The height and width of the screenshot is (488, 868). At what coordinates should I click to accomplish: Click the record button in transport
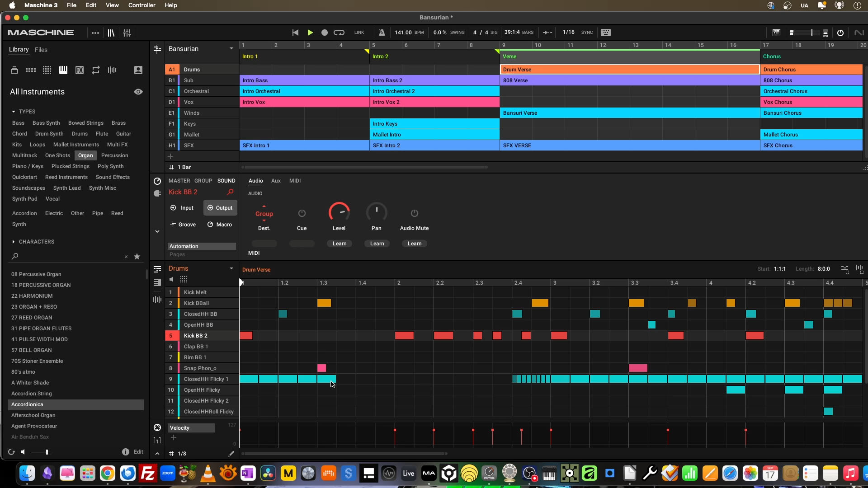click(x=324, y=33)
